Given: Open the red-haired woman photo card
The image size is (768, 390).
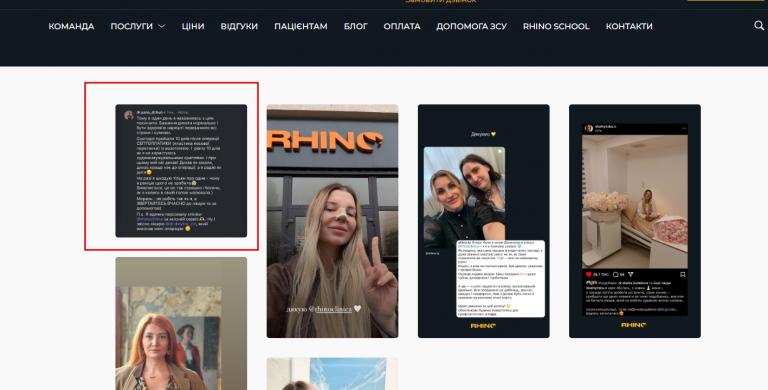Looking at the screenshot, I should click(x=181, y=323).
